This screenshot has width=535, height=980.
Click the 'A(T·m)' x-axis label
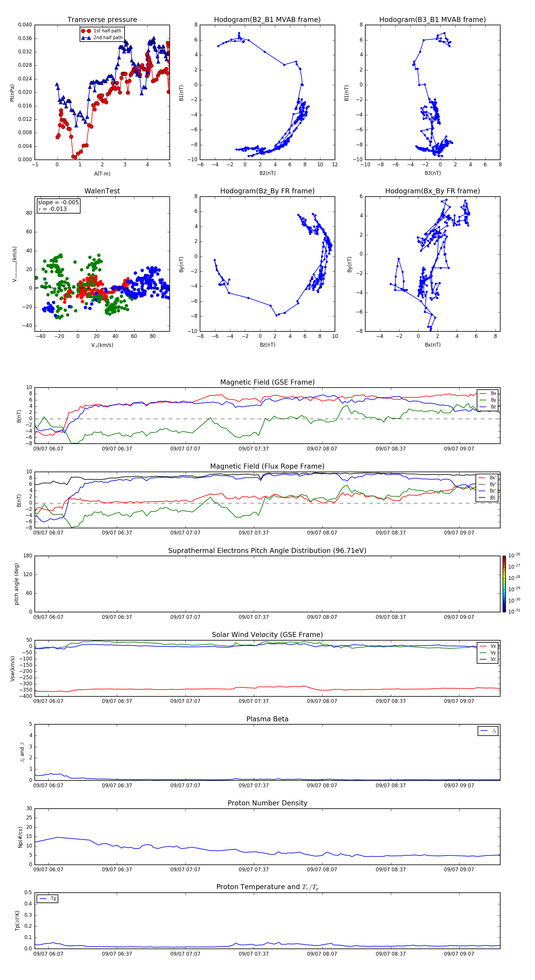coord(102,173)
